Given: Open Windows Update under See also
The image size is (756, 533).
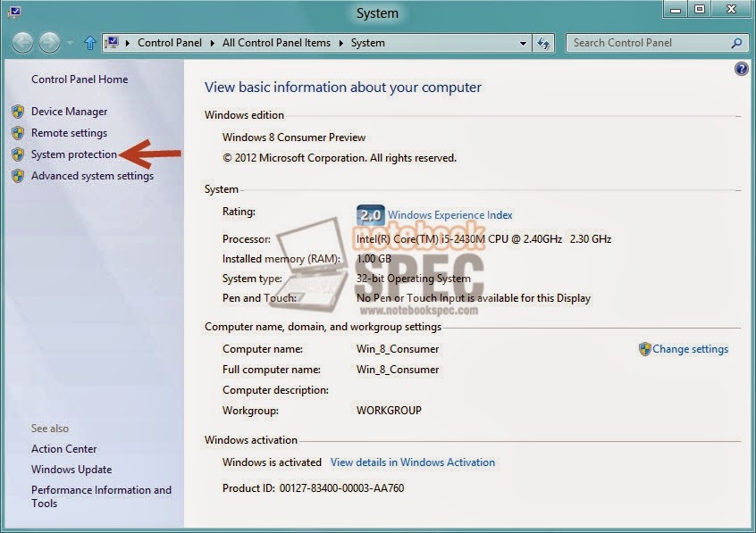Looking at the screenshot, I should click(x=71, y=470).
